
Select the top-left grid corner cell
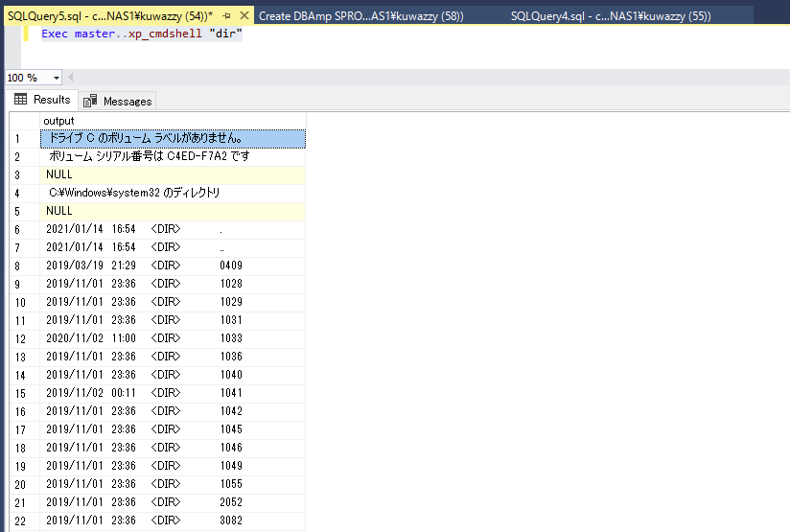[x=24, y=121]
